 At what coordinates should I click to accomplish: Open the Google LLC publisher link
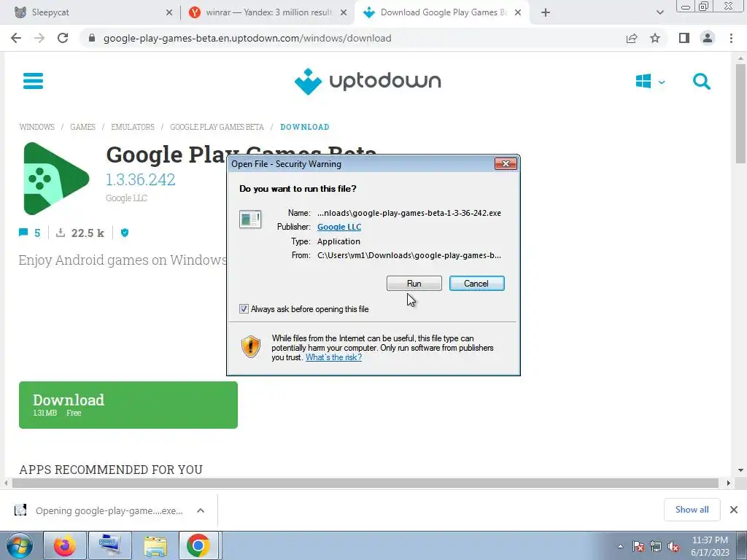click(x=339, y=227)
